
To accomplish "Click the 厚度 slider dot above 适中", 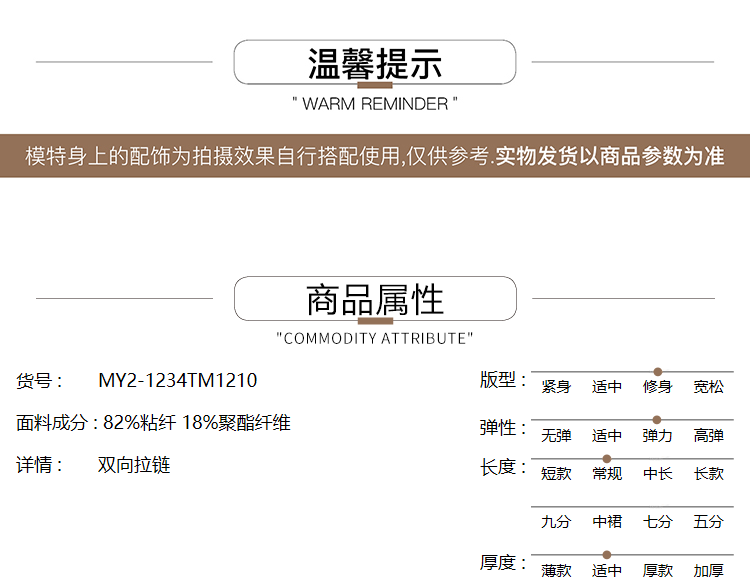I will [607, 554].
